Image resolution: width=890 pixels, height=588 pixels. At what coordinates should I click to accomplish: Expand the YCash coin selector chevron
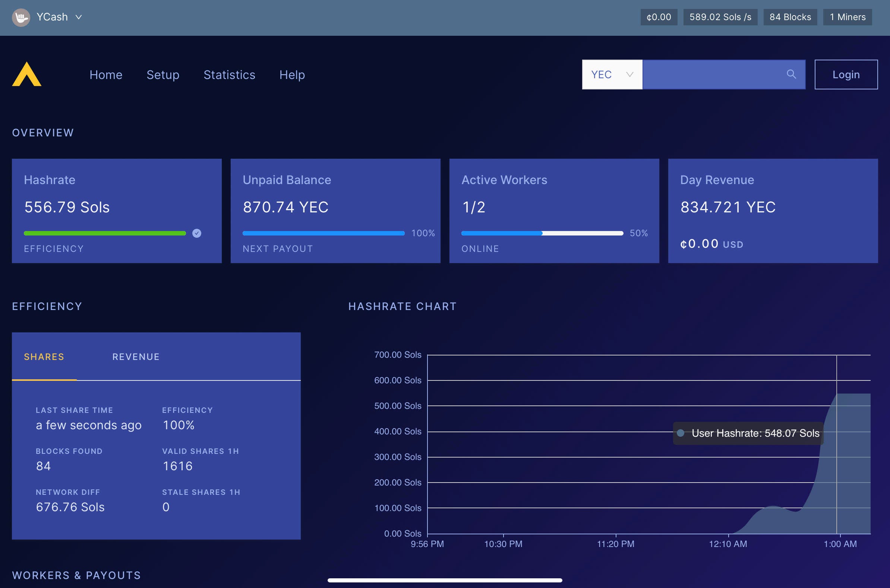click(x=78, y=17)
